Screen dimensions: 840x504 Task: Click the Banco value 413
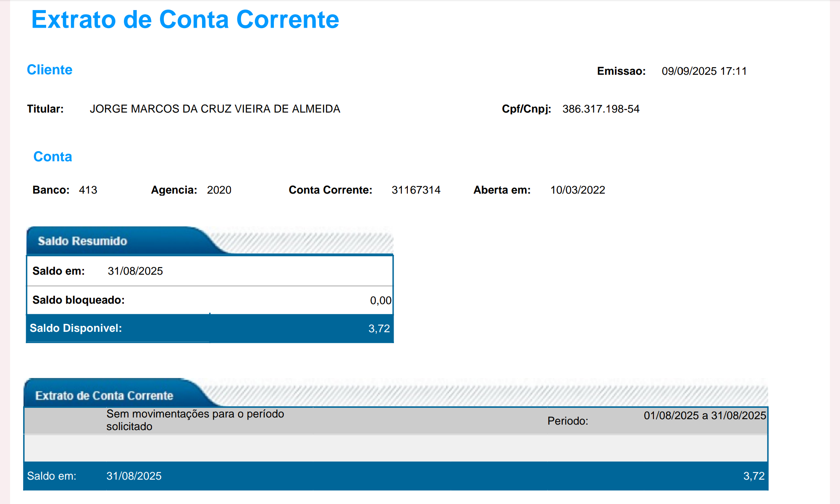(x=88, y=190)
